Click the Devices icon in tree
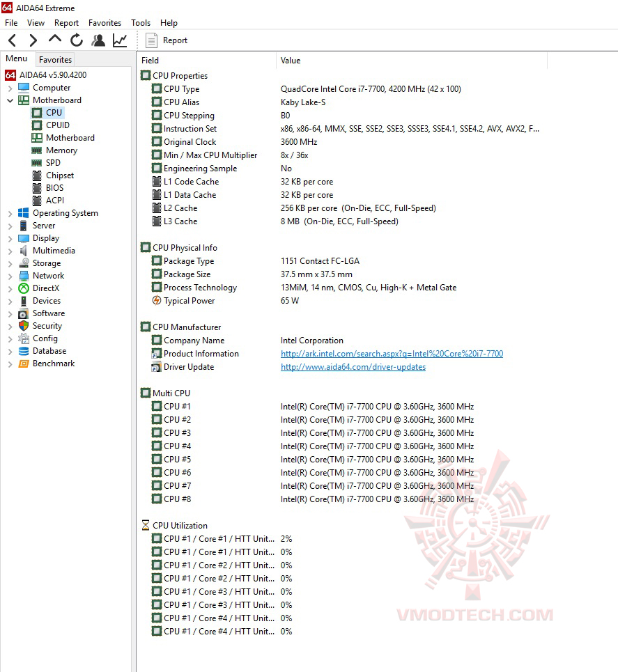 click(x=24, y=301)
